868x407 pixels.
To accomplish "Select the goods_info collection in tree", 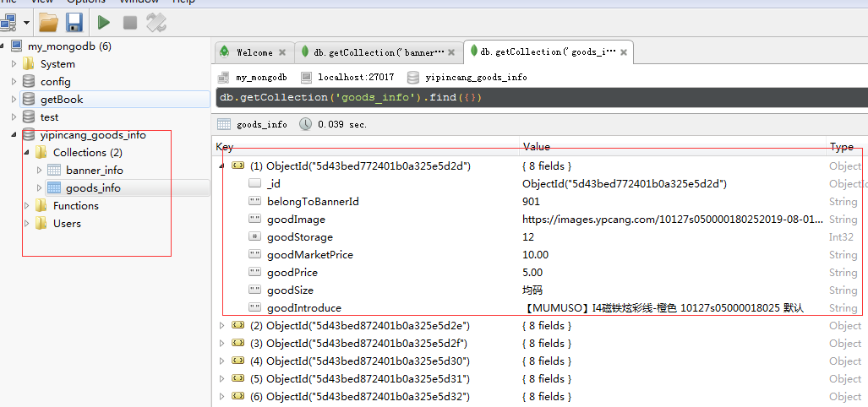I will tap(93, 188).
